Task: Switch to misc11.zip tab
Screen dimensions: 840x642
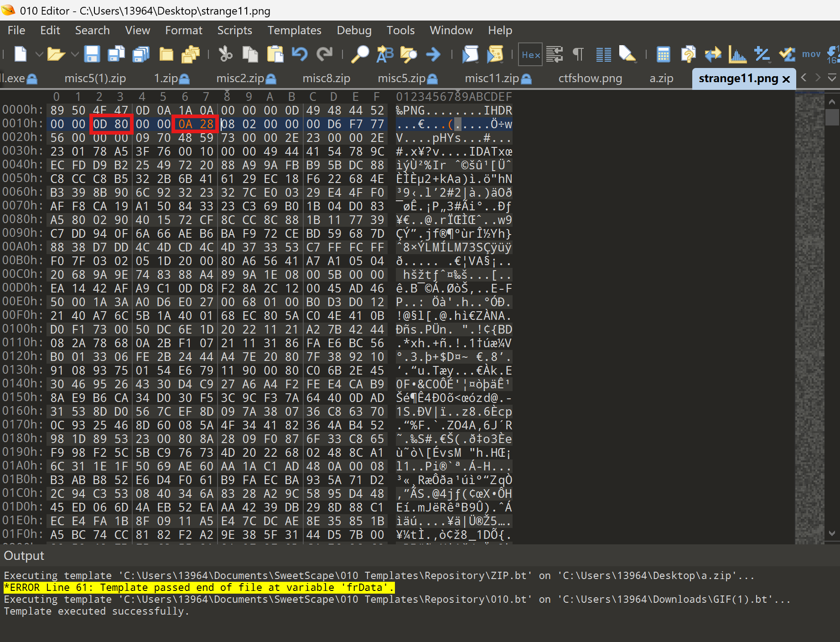Action: click(498, 78)
